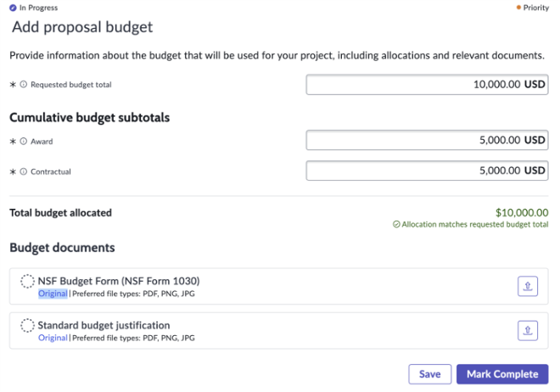Edit the Requested budget total field
Viewport: 560px width, 392px height.
coord(427,85)
